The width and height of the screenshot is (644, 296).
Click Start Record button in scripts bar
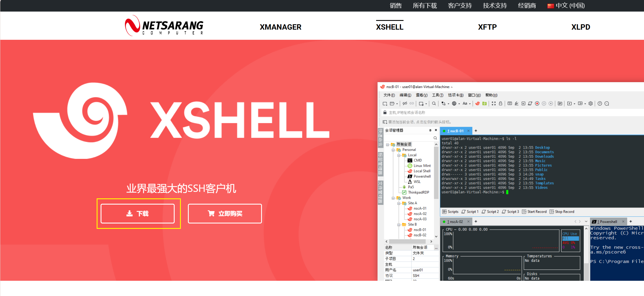click(534, 212)
